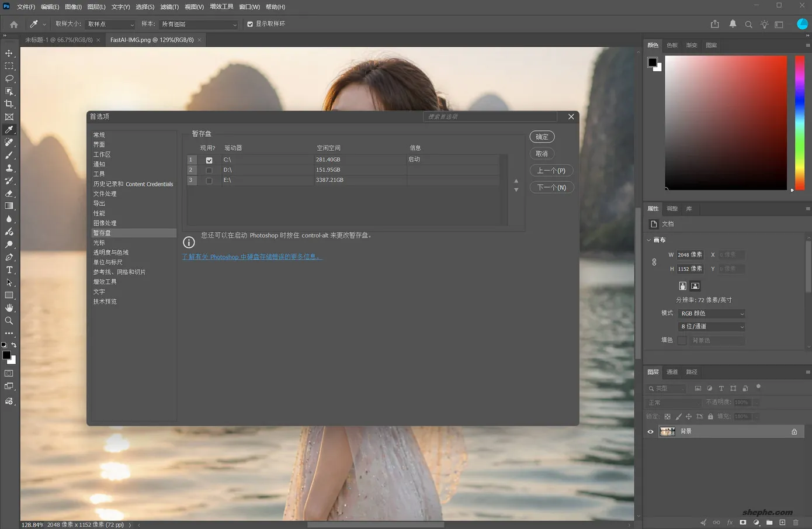Viewport: 812px width, 529px height.
Task: Select the Eraser tool
Action: [9, 193]
